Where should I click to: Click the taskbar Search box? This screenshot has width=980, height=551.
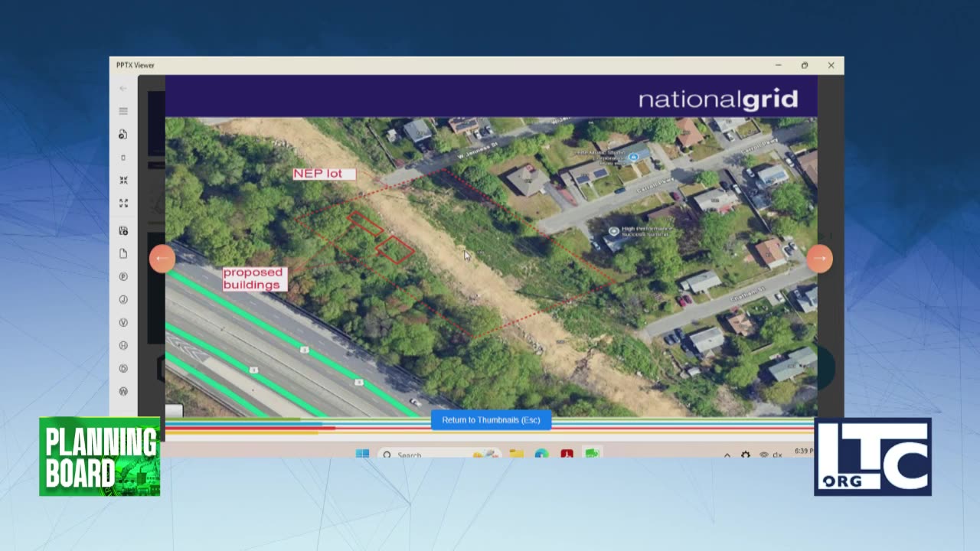(439, 454)
